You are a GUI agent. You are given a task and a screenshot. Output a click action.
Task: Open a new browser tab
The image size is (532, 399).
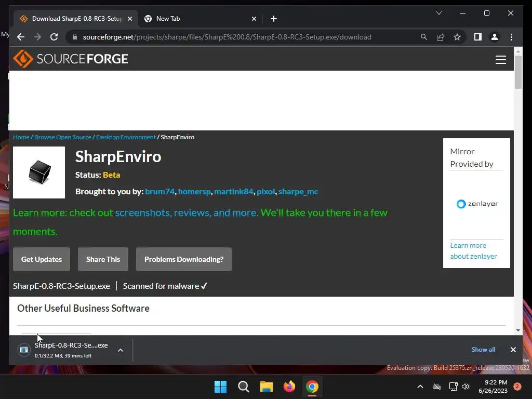(274, 19)
